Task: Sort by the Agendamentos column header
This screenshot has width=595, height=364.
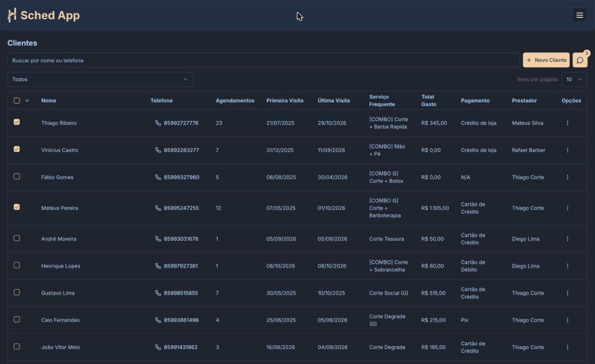Action: (x=235, y=101)
